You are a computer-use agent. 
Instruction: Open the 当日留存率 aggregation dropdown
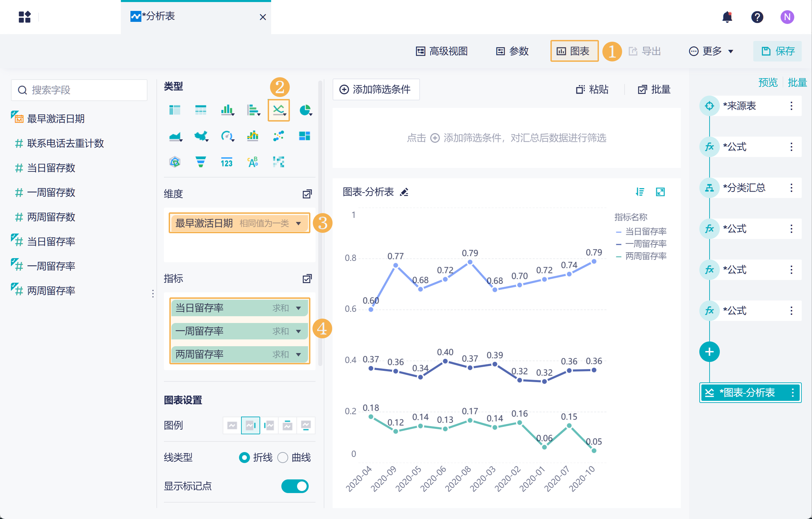[299, 308]
